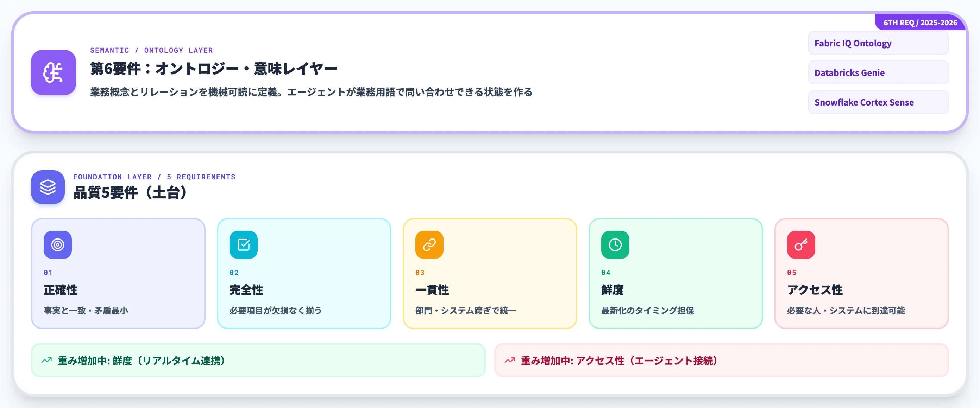Click the number label 04
The image size is (980, 408).
tap(606, 273)
